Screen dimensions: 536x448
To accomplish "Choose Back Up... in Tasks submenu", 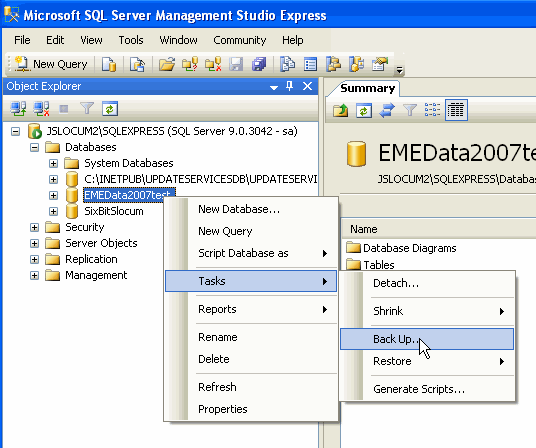I will [x=427, y=339].
